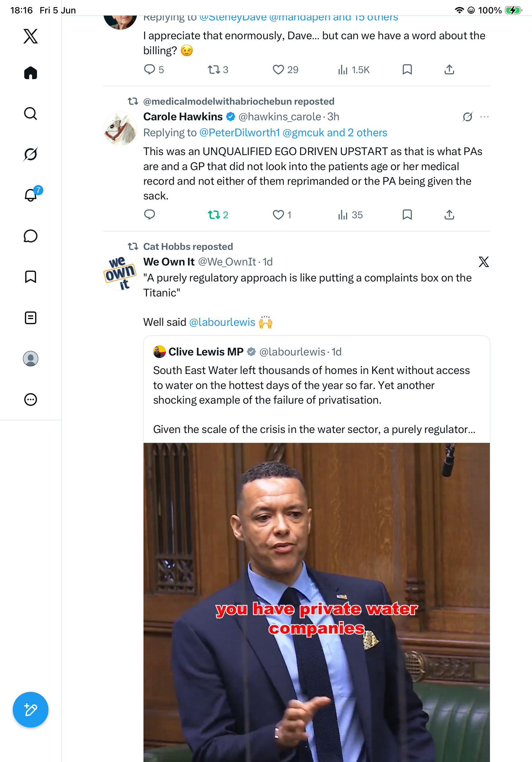Open the Lists icon in the sidebar
This screenshot has width=532, height=762.
pyautogui.click(x=31, y=318)
